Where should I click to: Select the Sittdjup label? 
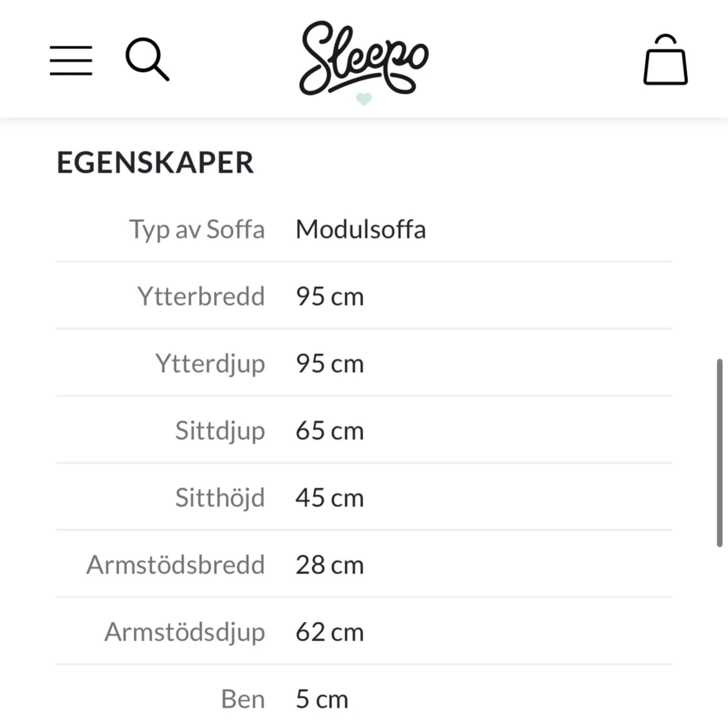click(220, 431)
